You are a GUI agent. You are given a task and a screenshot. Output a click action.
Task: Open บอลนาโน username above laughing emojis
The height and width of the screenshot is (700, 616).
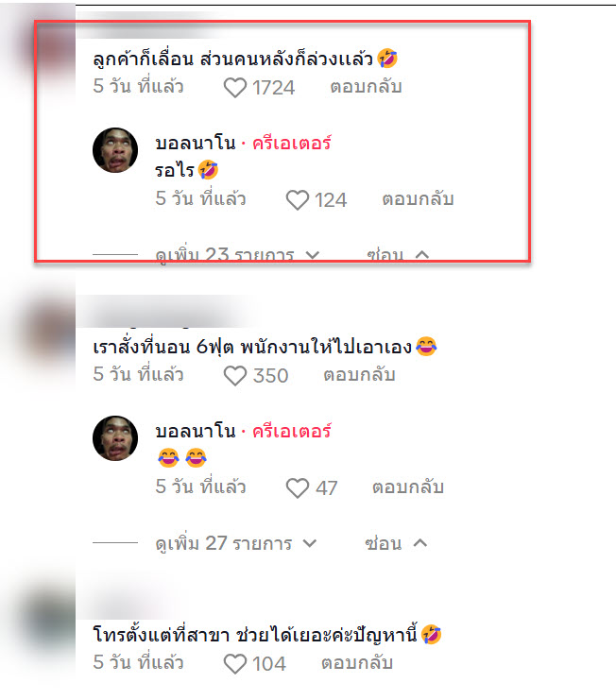click(x=196, y=432)
